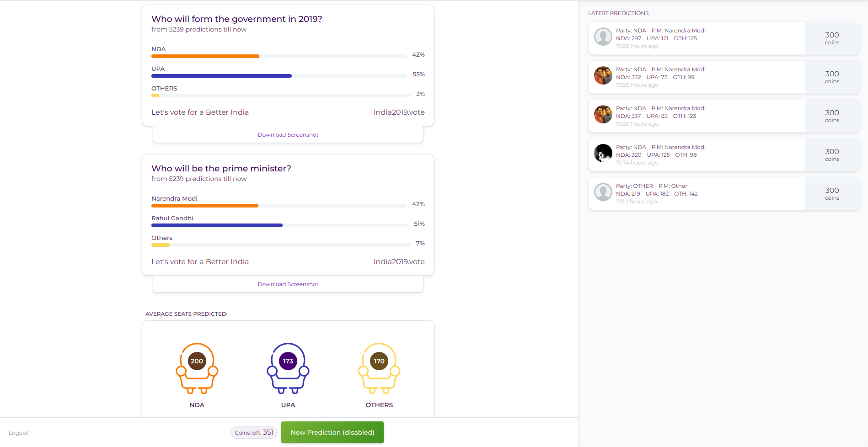
Task: Click the 'Who will be the prime minister?' title
Action: pyautogui.click(x=221, y=169)
